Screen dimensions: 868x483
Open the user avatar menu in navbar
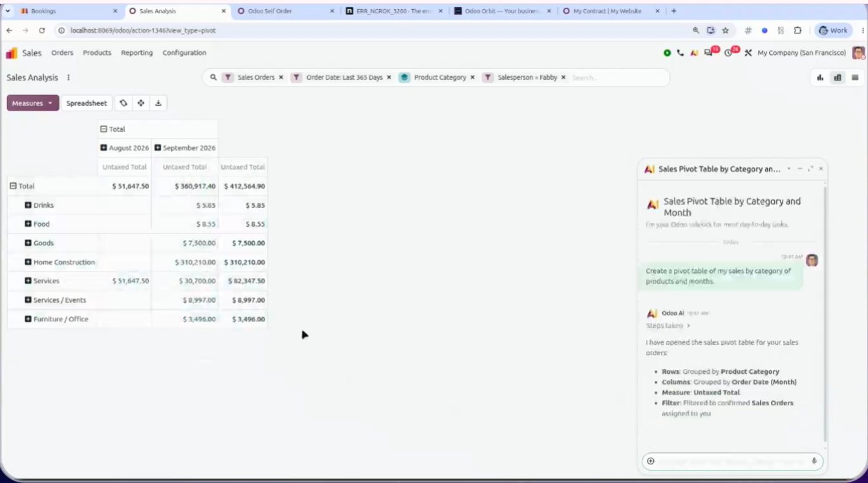pos(858,53)
